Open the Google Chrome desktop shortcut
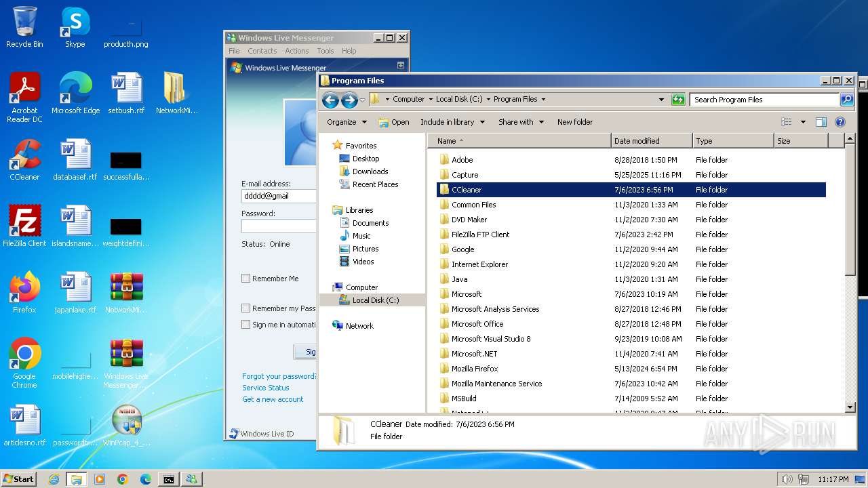The width and height of the screenshot is (868, 488). [x=24, y=363]
